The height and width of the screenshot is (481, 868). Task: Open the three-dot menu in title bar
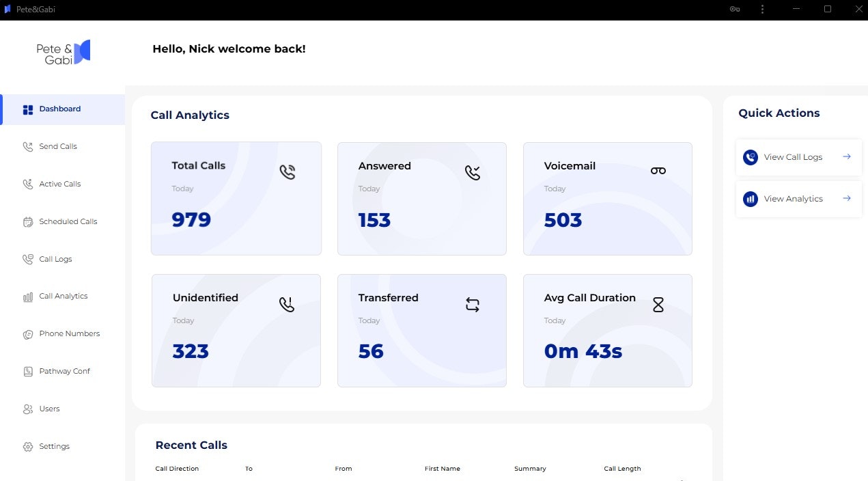(762, 9)
